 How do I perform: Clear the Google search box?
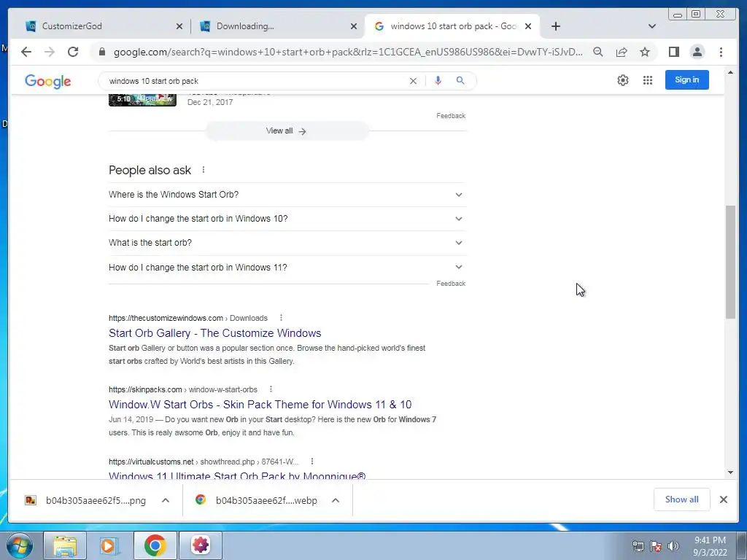413,81
